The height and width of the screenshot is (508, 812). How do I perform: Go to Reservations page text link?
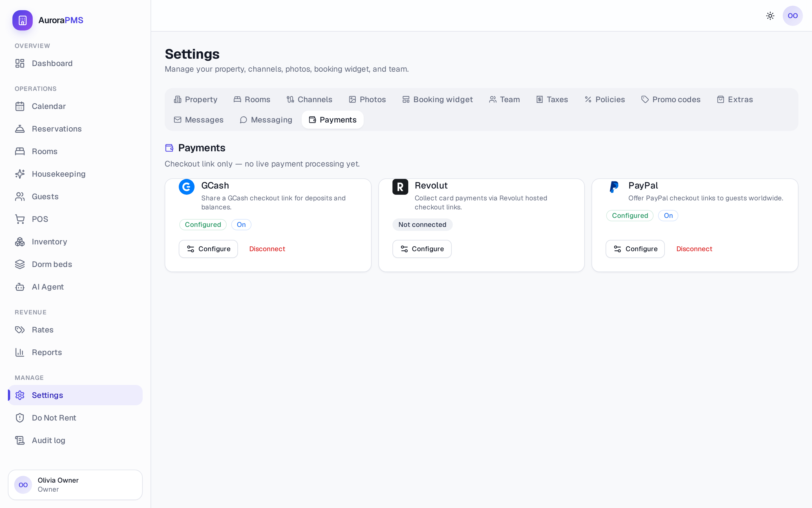[x=57, y=129]
